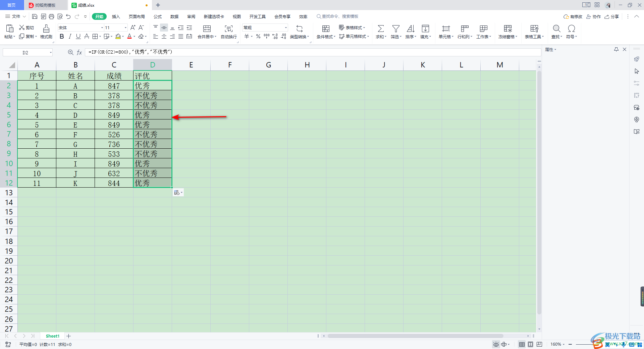644x349 pixels.
Task: Open Print Preview icon
Action: 60,16
